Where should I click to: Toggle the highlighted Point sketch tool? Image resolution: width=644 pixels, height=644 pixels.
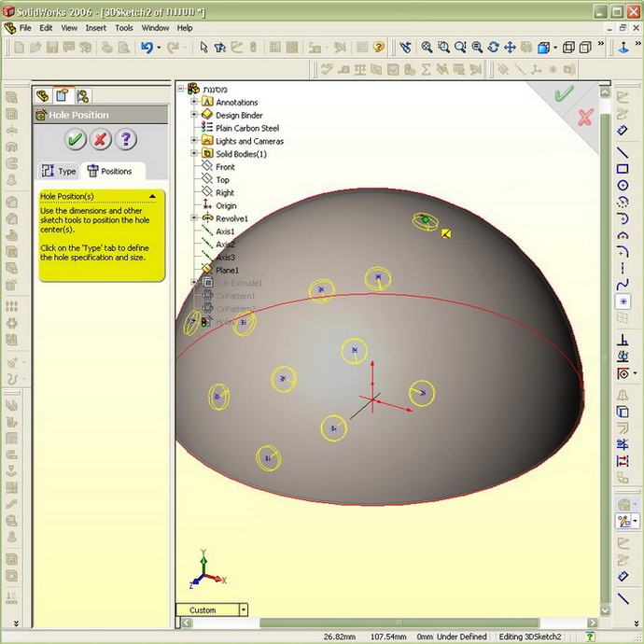[623, 301]
